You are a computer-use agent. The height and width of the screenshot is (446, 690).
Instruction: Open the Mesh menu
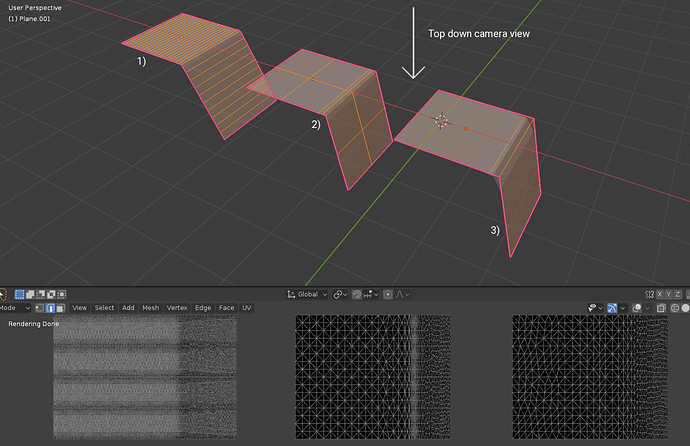coord(150,308)
